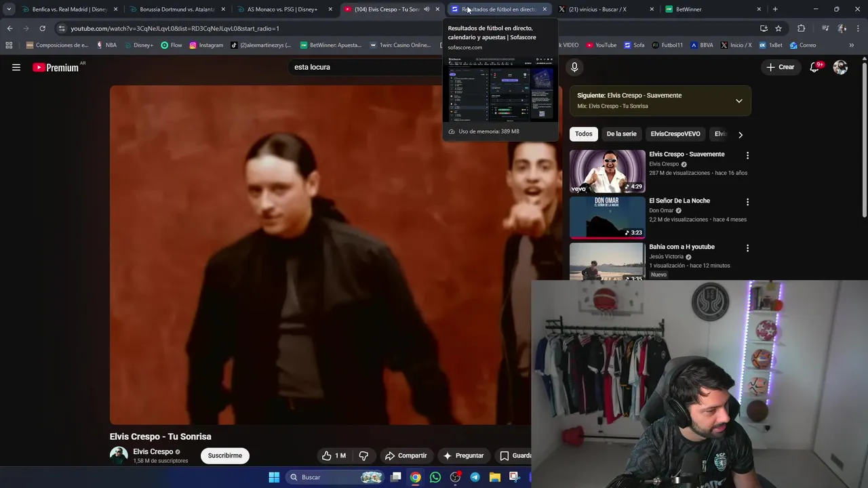
Task: Open Disney+ bookmark
Action: 138,45
